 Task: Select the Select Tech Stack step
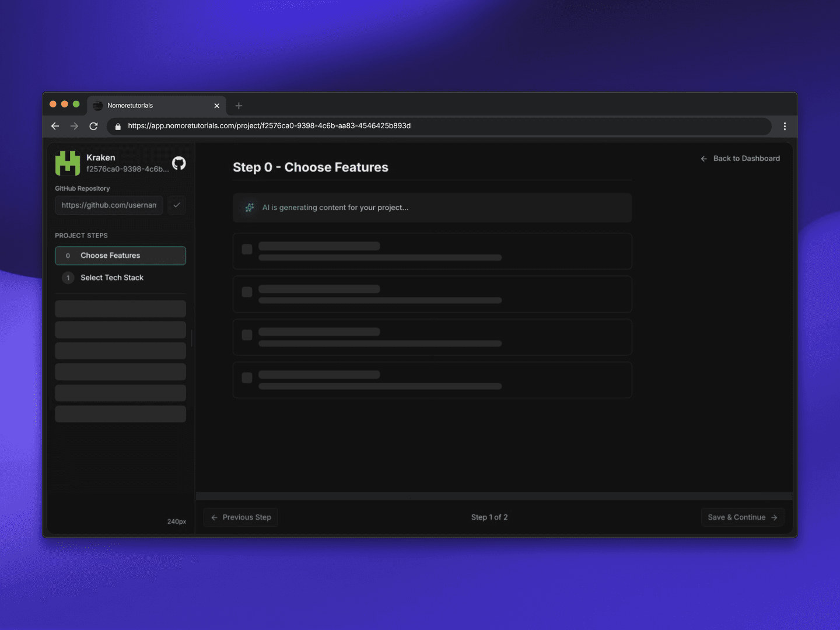pos(111,278)
